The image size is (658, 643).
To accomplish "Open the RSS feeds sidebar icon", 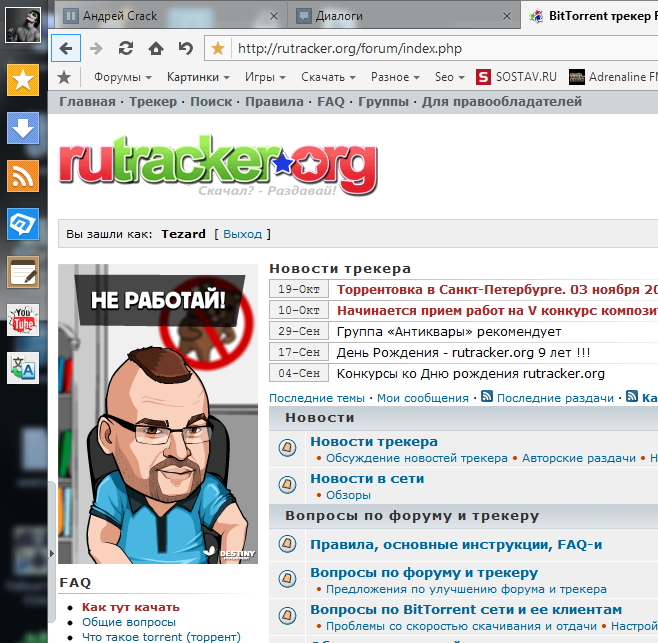I will tap(23, 176).
